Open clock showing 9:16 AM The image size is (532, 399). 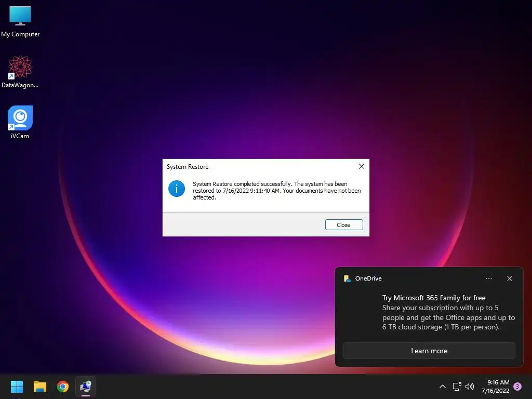(x=495, y=387)
